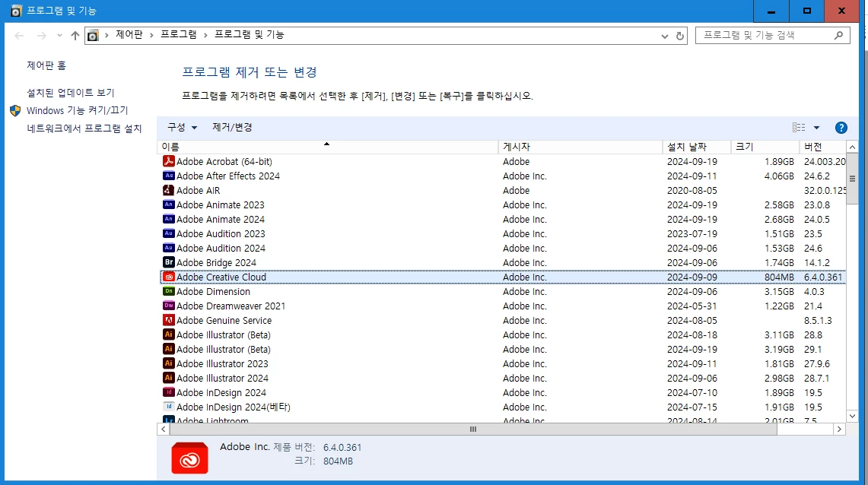The height and width of the screenshot is (485, 868).
Task: Open 설치된 업데이트 보기 link
Action: [70, 92]
